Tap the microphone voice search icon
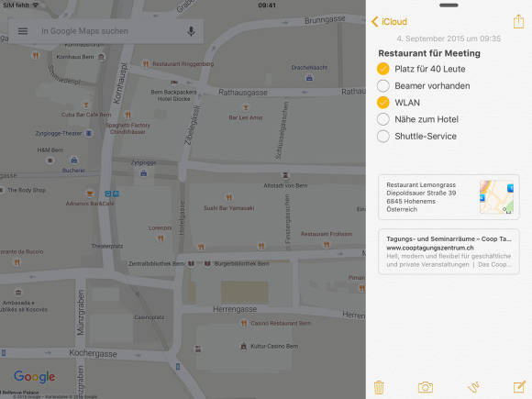The height and width of the screenshot is (399, 532). [x=192, y=31]
